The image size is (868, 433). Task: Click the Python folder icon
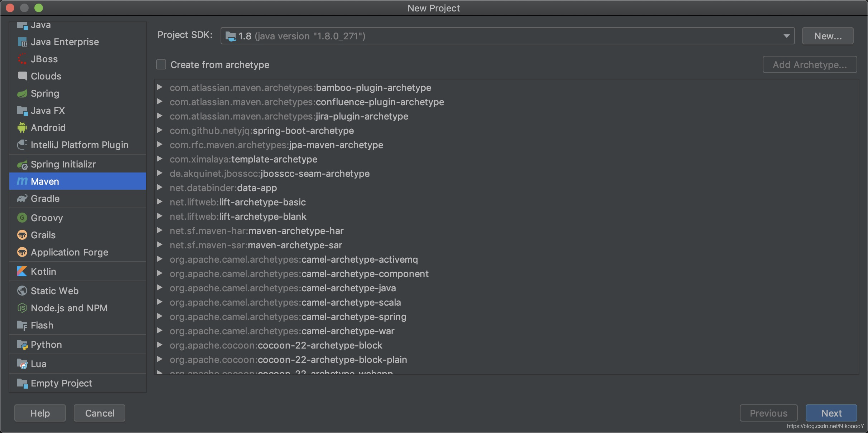pyautogui.click(x=22, y=345)
